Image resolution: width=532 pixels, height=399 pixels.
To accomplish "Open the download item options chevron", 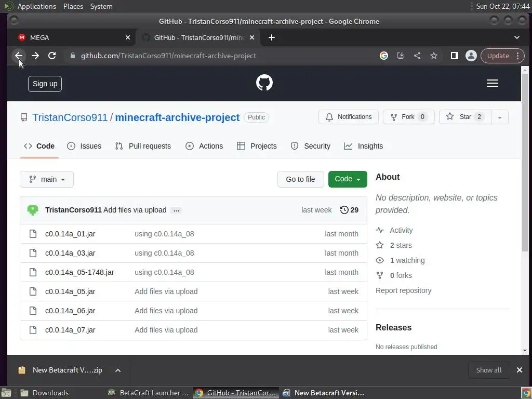I will 118,370.
